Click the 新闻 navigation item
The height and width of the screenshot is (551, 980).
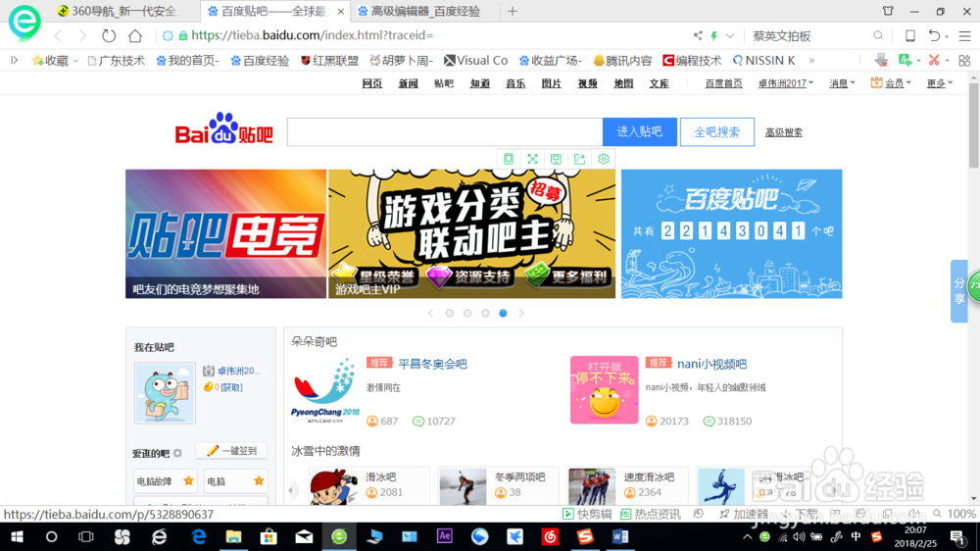point(408,83)
